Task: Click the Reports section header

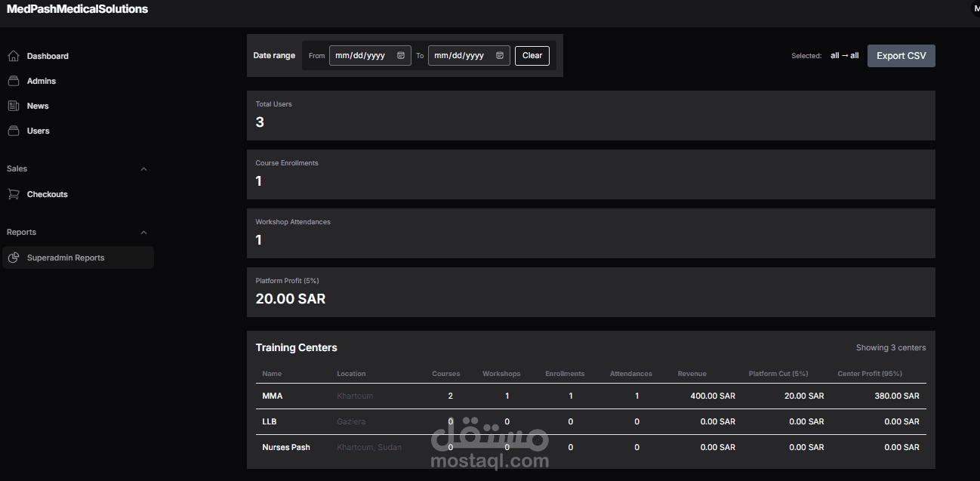Action: coord(78,233)
